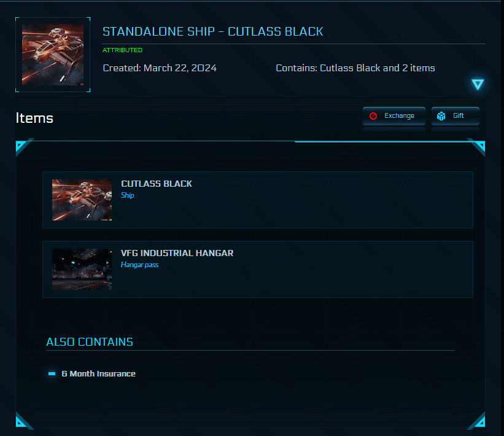Click the gift box icon
The width and height of the screenshot is (504, 436).
[x=441, y=116]
